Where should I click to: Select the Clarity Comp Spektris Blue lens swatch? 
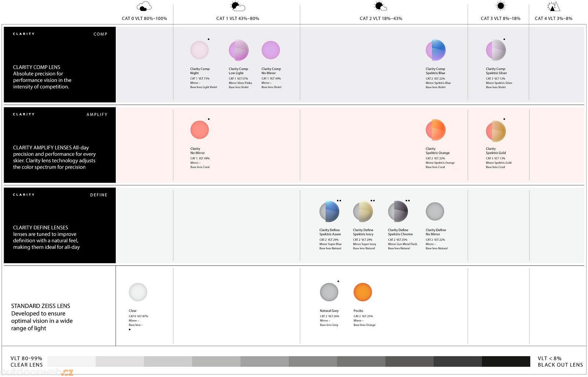[435, 50]
